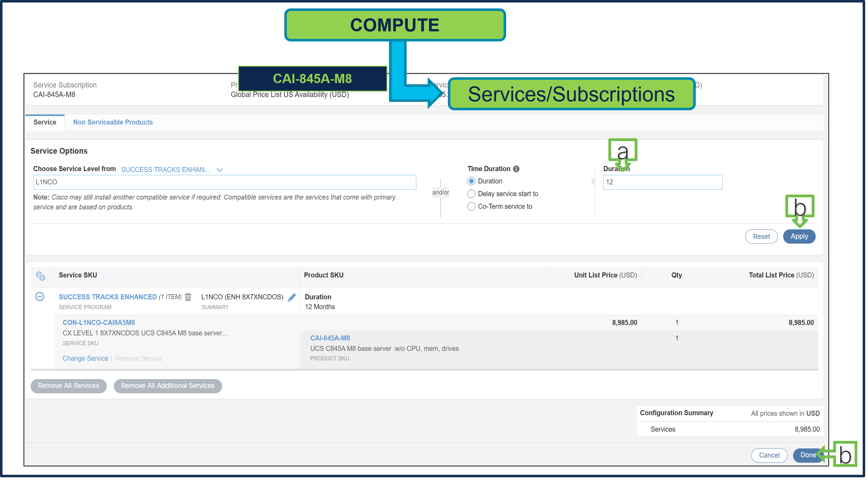Image resolution: width=868 pixels, height=484 pixels.
Task: Select Co-Term service to option
Action: (x=471, y=207)
